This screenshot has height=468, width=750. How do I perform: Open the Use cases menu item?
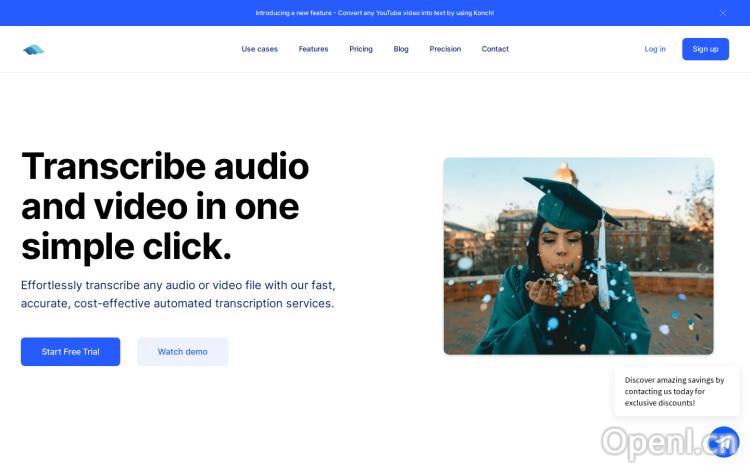click(x=259, y=49)
